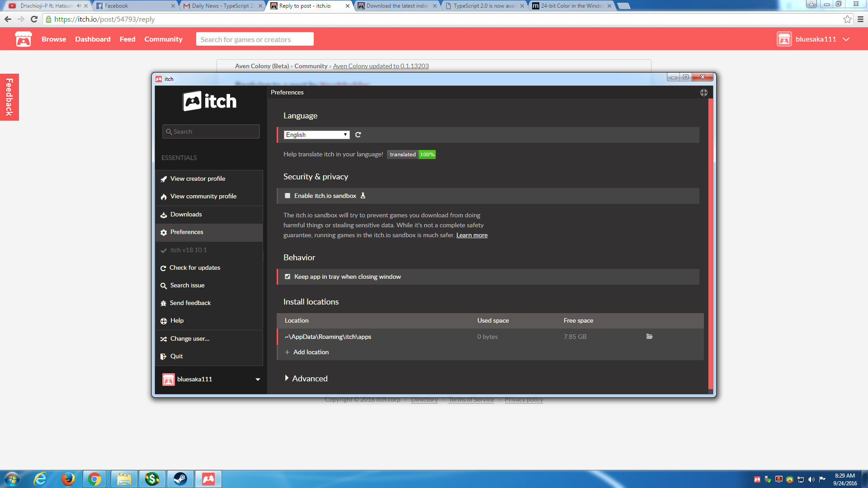The height and width of the screenshot is (488, 868).
Task: Open the Browse link in website header
Action: (54, 39)
